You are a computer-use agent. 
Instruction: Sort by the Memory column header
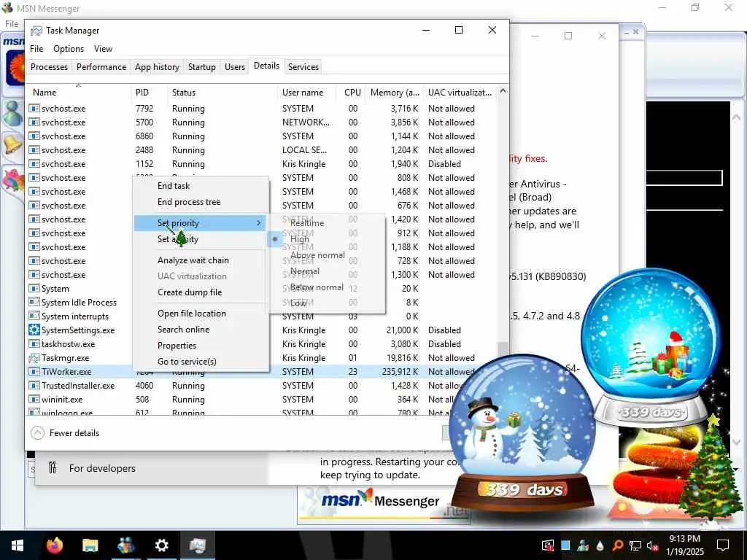click(x=395, y=93)
